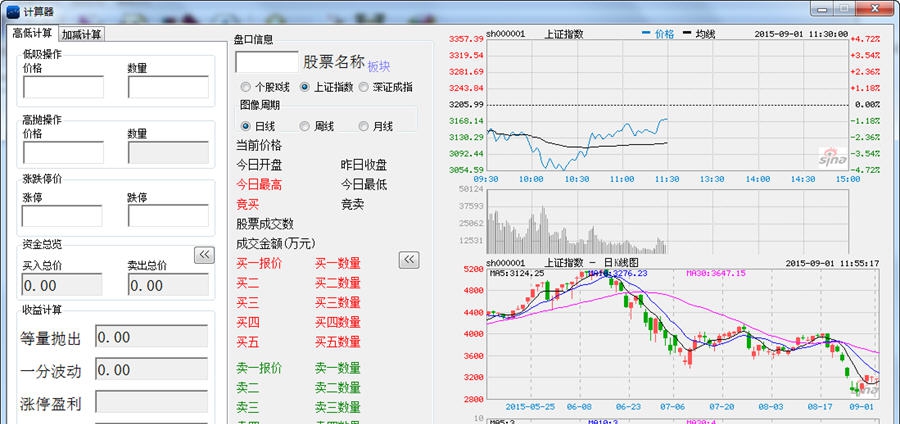Open the 板块 link

[x=379, y=66]
